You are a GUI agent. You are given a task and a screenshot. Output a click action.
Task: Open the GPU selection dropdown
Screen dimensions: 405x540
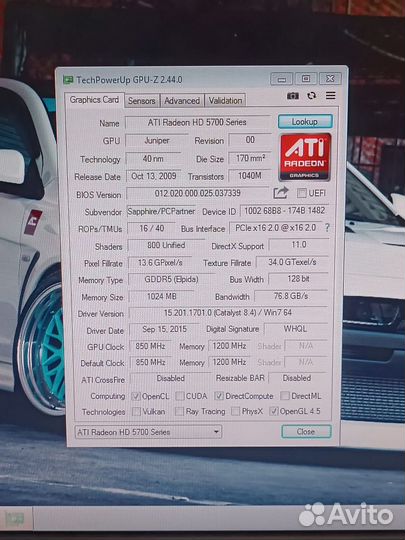(x=148, y=432)
